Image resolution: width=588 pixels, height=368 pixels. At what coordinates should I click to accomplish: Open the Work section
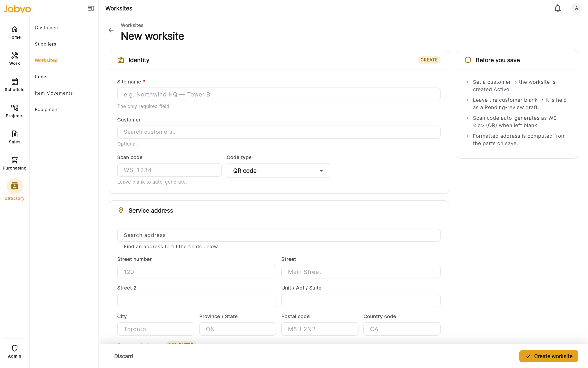(14, 59)
